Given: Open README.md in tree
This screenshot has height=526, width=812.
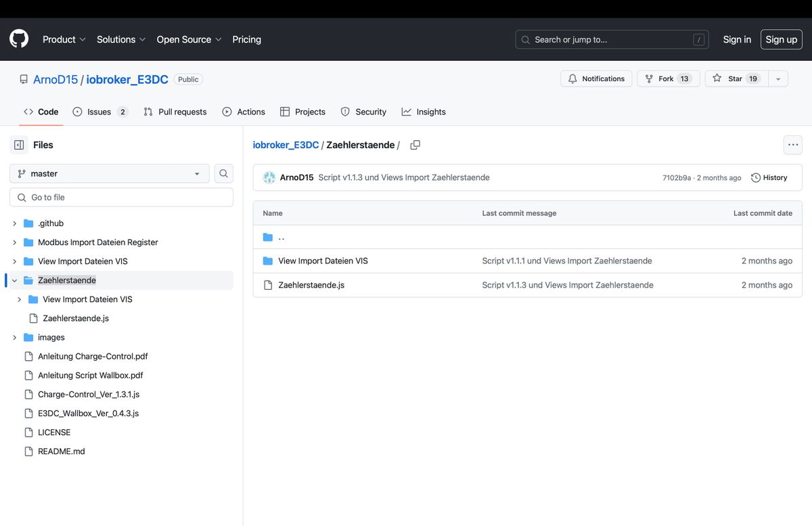Looking at the screenshot, I should tap(62, 451).
